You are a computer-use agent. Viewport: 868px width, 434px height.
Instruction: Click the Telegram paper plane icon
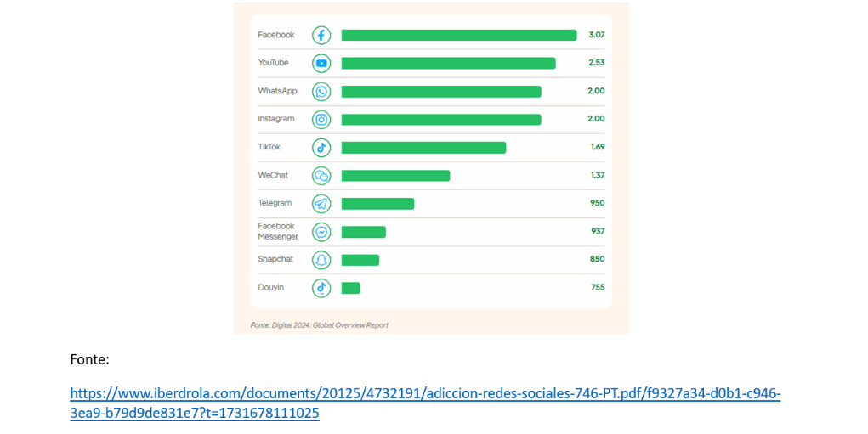321,204
